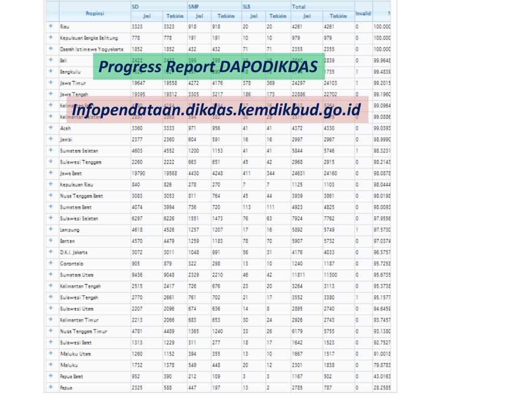Expand the Sulawesi Barat row
Image resolution: width=532 pixels, height=399 pixels.
[51, 342]
